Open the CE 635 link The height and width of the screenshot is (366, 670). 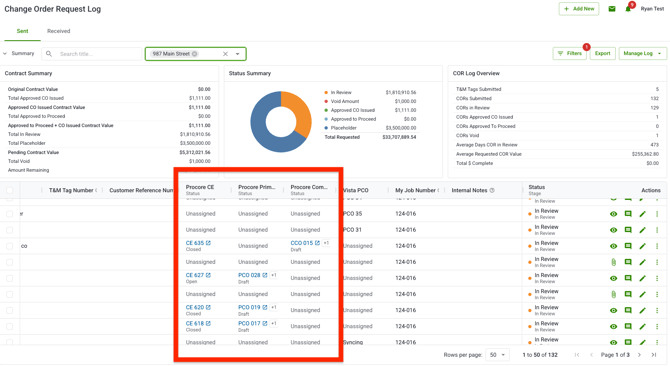[x=195, y=243]
